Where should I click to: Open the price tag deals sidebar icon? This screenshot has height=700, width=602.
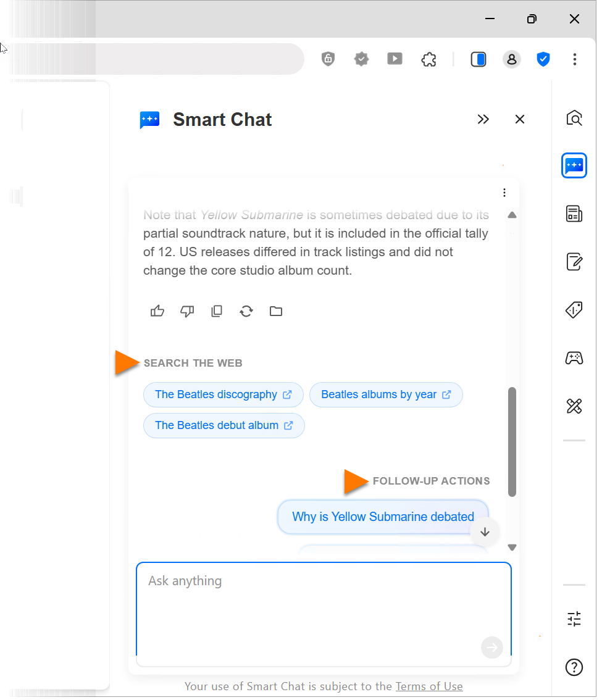tap(574, 310)
